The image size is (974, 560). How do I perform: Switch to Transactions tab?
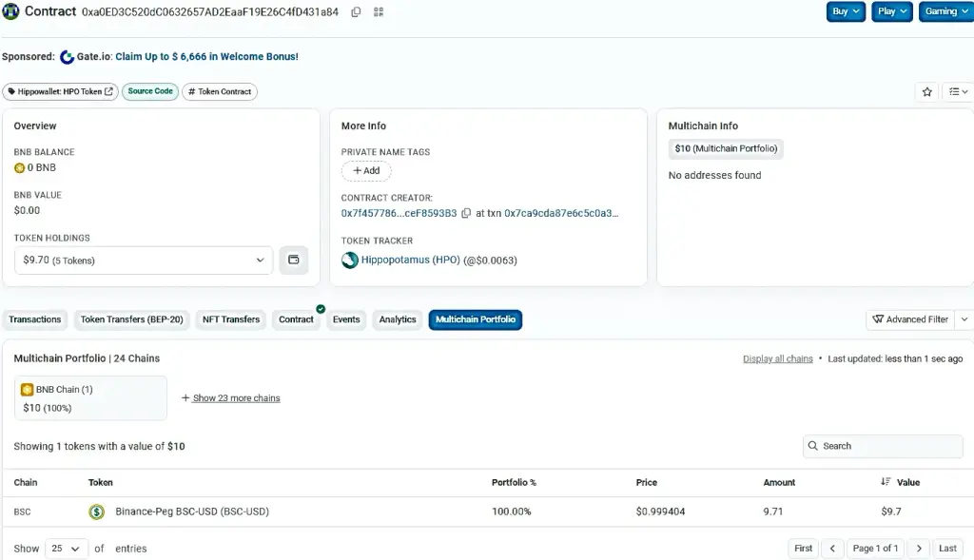(x=35, y=319)
